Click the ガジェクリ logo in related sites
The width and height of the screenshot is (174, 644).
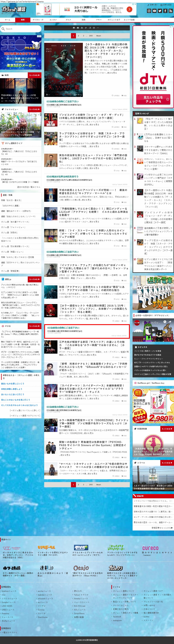(116, 568)
